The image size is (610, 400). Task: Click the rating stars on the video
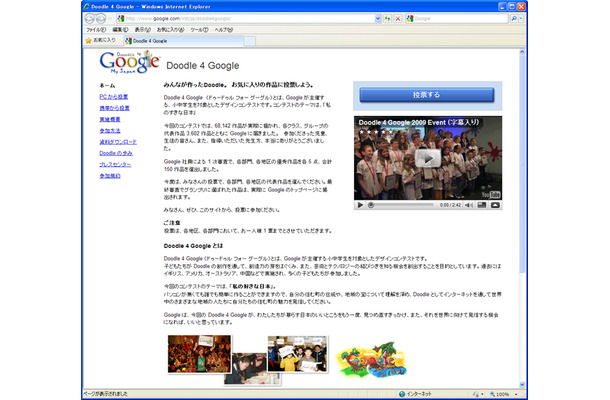pos(376,132)
